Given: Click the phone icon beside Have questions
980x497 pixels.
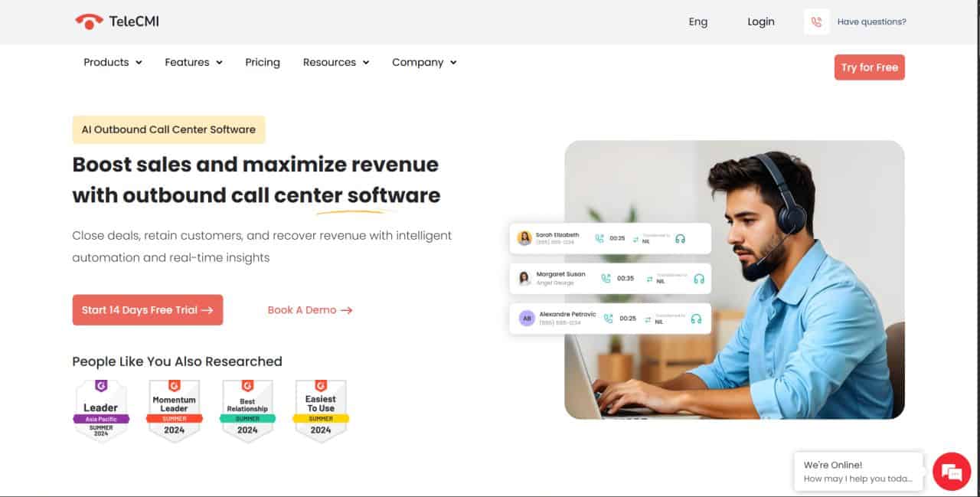Looking at the screenshot, I should [816, 22].
